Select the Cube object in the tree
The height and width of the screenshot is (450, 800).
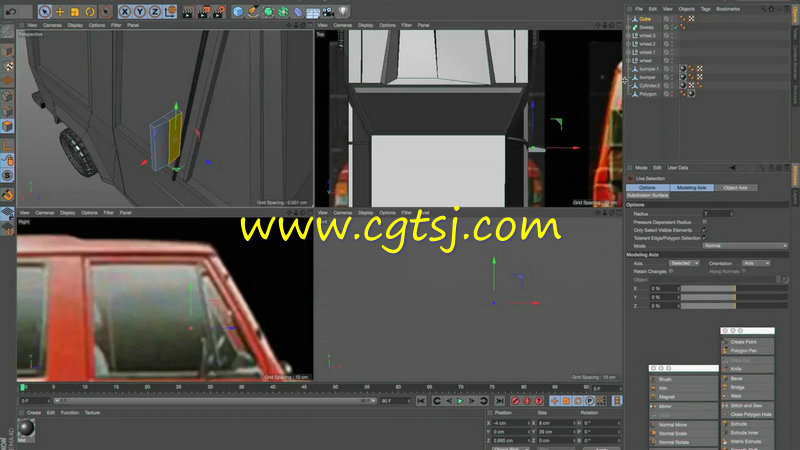click(645, 19)
